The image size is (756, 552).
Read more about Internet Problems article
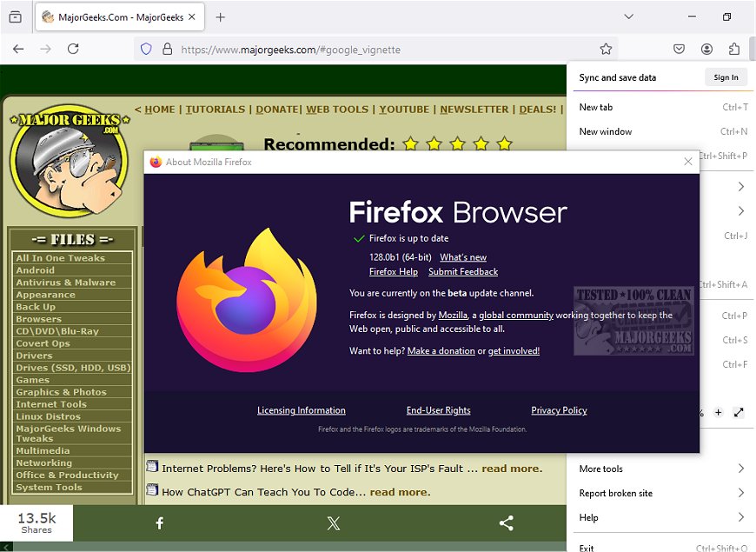pyautogui.click(x=512, y=469)
